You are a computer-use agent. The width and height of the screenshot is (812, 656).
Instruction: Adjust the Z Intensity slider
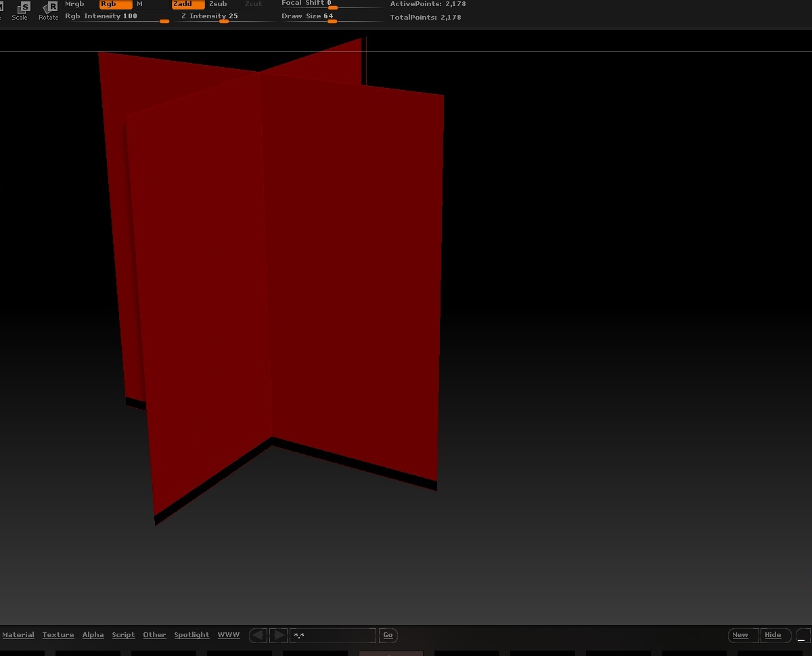[225, 17]
